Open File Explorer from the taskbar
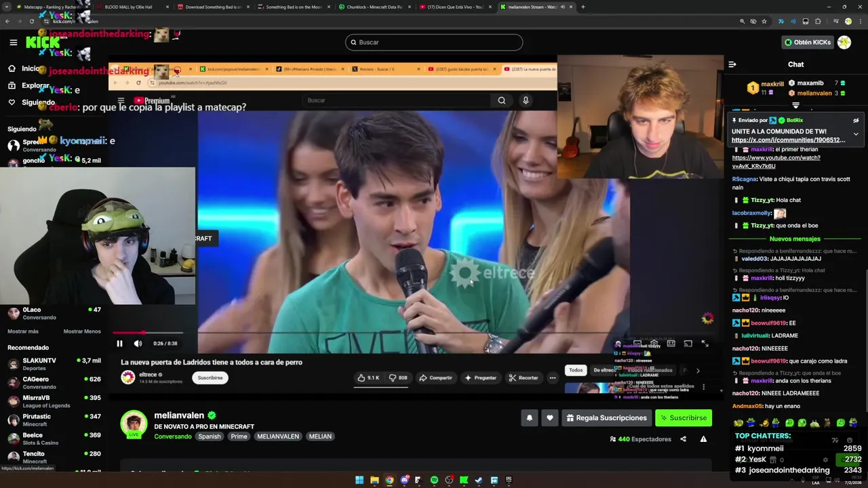The image size is (868, 488). pos(374,480)
